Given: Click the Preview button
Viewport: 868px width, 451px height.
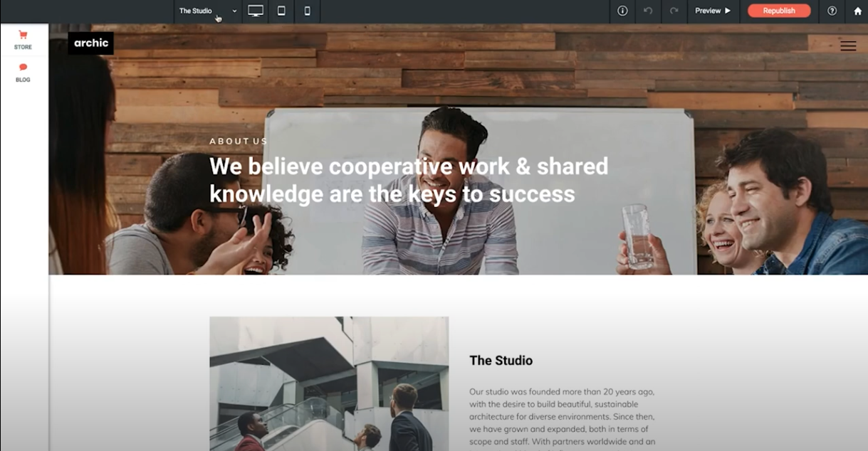Looking at the screenshot, I should (x=713, y=11).
